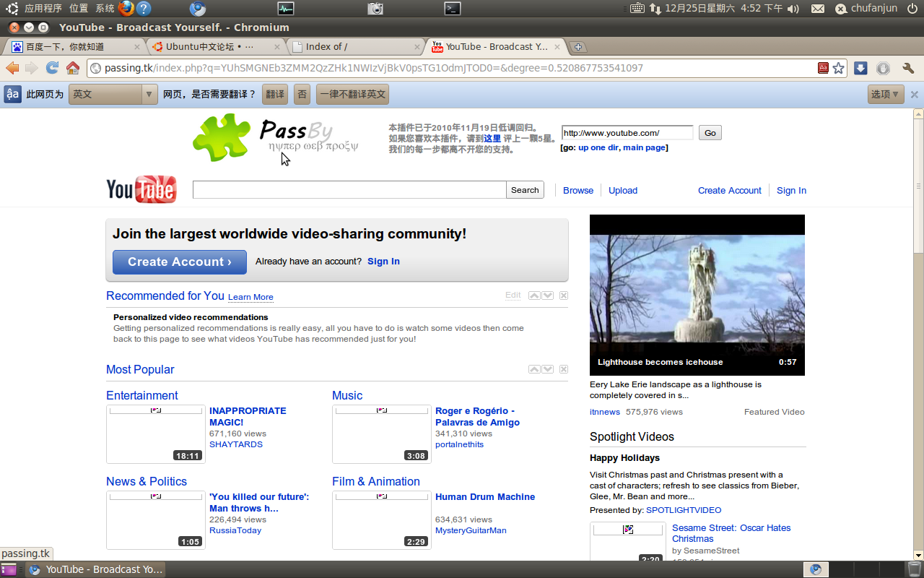Click Learn More next to Recommended
Screen dimensions: 924x578
point(250,297)
